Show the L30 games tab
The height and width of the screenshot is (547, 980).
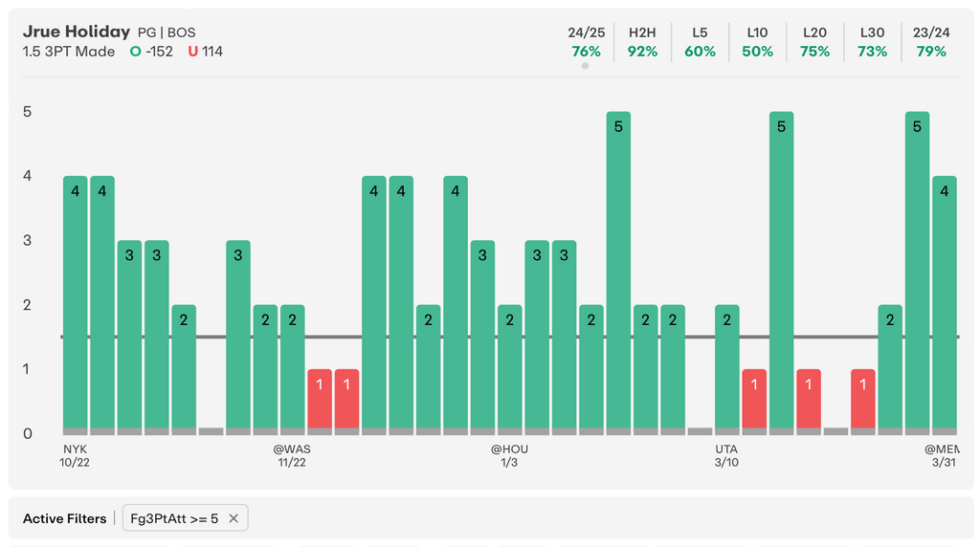click(x=873, y=42)
